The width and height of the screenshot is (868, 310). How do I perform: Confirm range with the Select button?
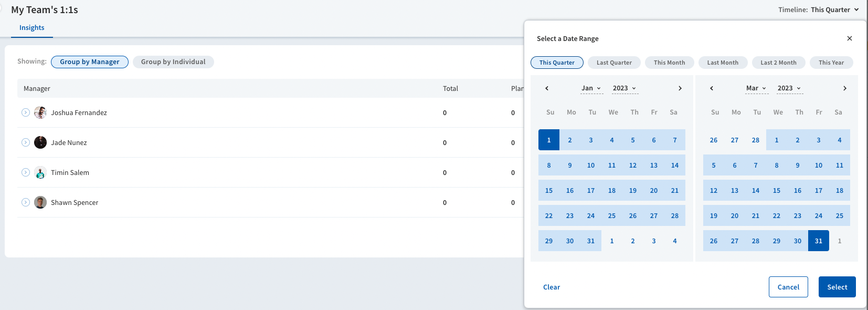(837, 287)
